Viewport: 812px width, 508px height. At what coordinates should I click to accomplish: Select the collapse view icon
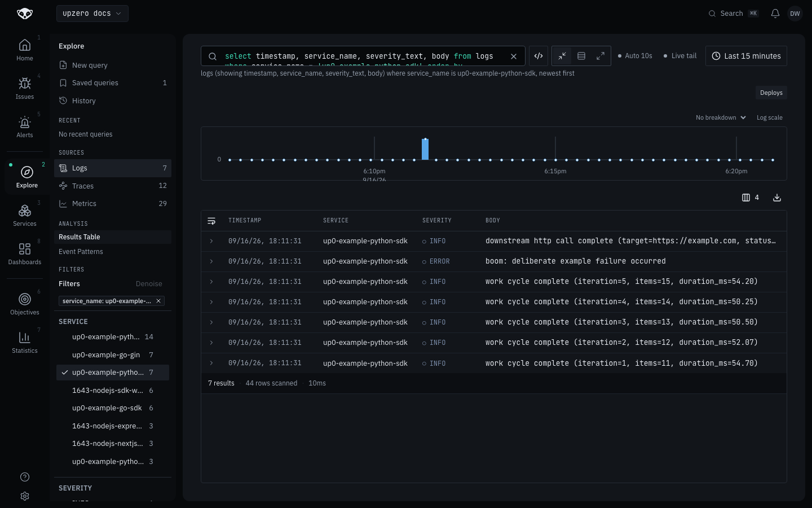tap(562, 56)
